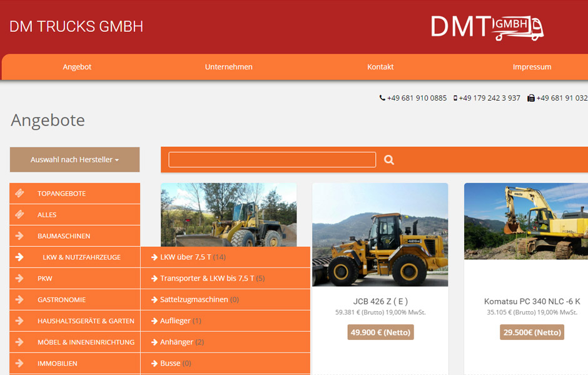Expand the LKW & Nutzfahrzeuge category
This screenshot has height=375, width=588.
81,257
